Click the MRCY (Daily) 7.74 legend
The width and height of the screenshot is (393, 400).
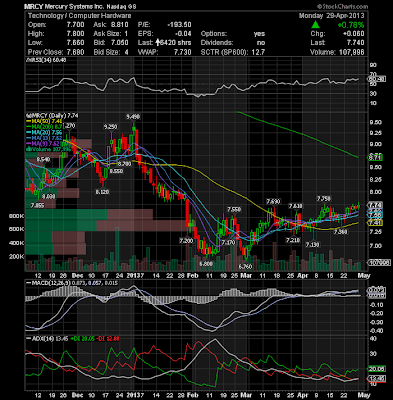52,115
